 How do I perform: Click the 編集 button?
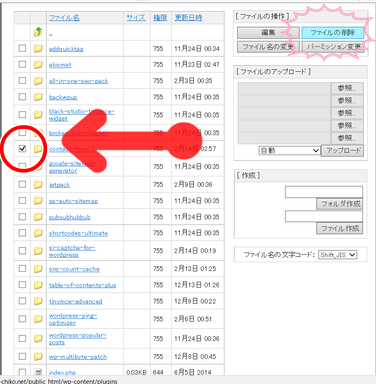tap(268, 33)
